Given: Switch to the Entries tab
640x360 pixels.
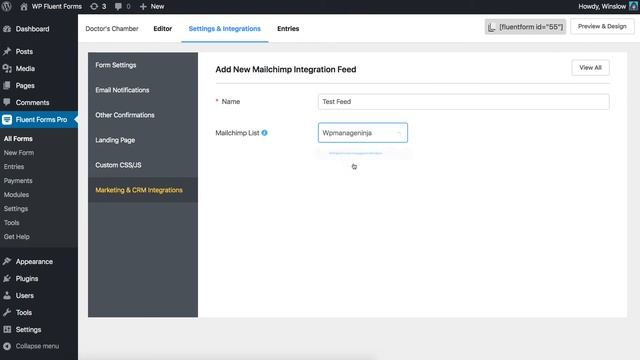Looking at the screenshot, I should pyautogui.click(x=288, y=29).
